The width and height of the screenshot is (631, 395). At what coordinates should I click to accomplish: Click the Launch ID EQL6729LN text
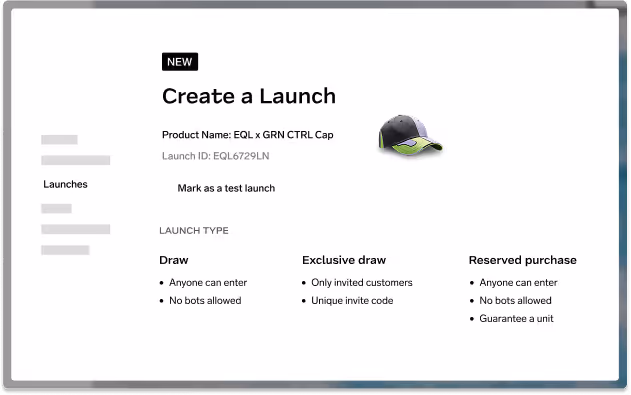pos(215,156)
